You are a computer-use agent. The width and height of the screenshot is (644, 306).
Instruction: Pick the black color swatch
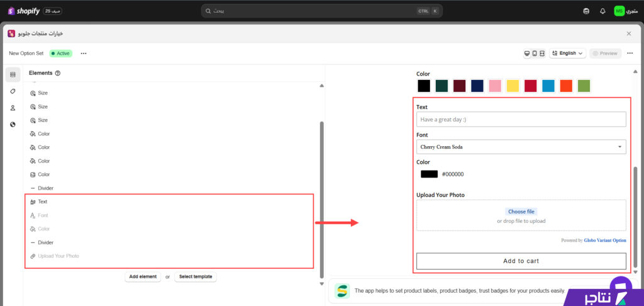424,86
